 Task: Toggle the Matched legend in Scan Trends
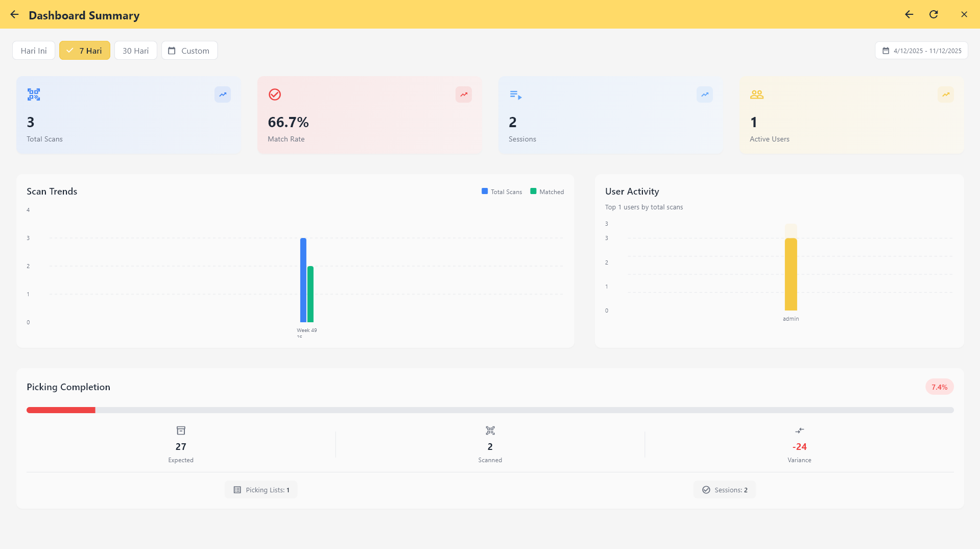tap(547, 192)
